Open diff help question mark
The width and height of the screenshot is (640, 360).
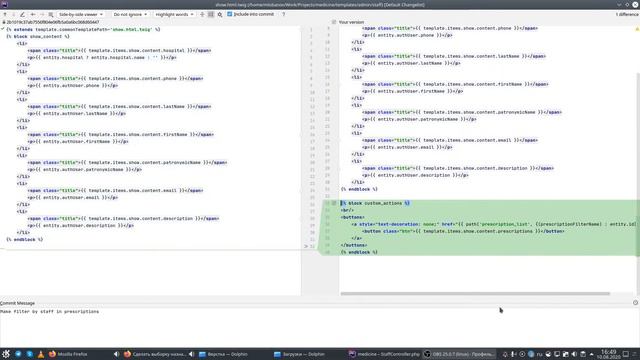(x=284, y=14)
